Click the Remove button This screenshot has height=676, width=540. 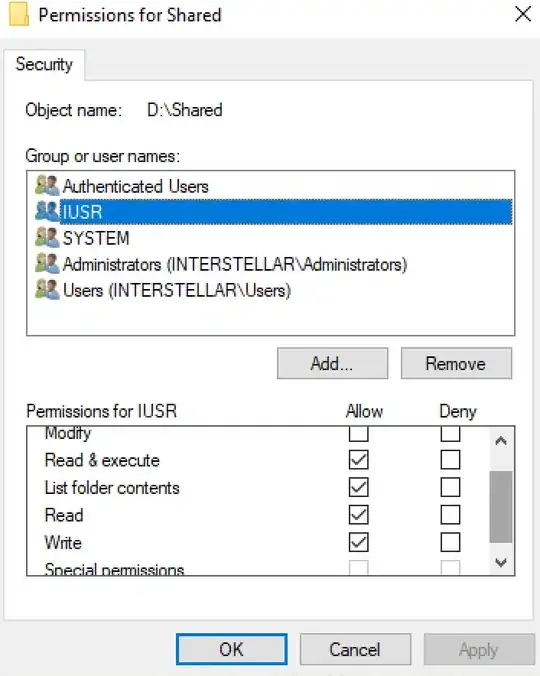(x=456, y=363)
